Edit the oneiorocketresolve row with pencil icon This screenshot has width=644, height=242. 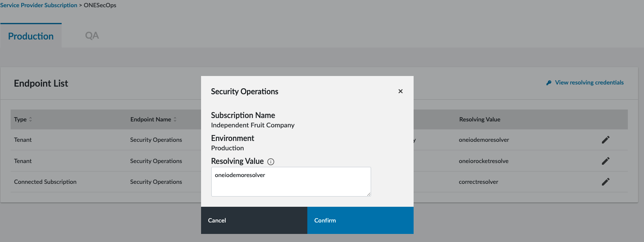606,161
